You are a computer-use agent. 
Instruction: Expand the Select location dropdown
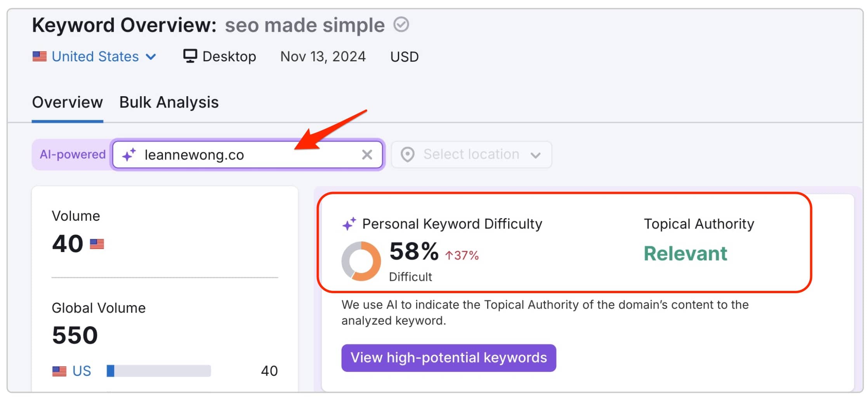click(x=471, y=154)
